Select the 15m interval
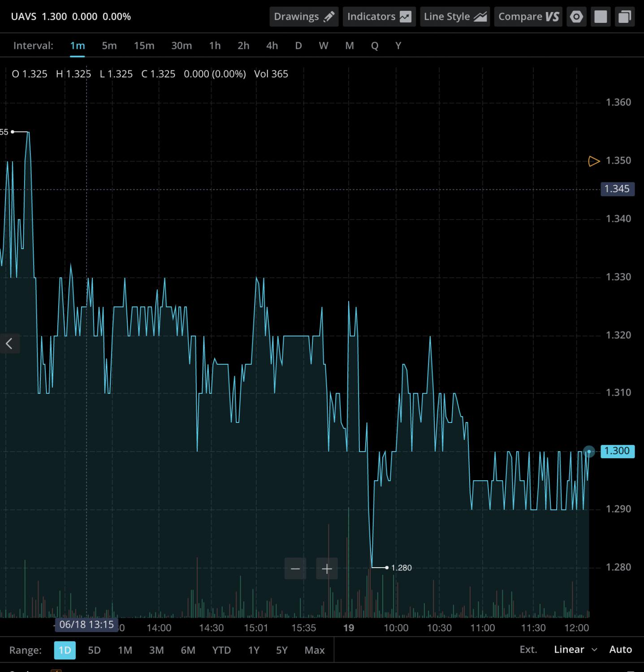644x672 pixels. tap(144, 46)
